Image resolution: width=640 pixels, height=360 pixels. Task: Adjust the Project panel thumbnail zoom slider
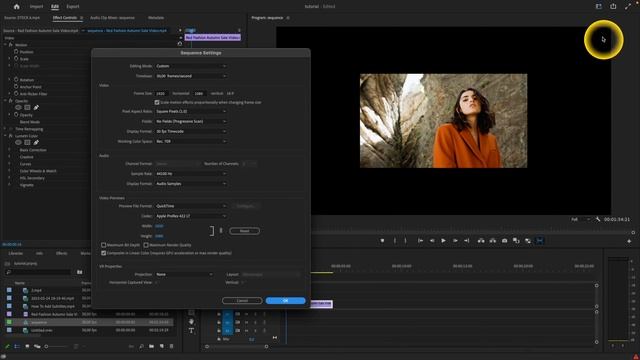[x=57, y=347]
